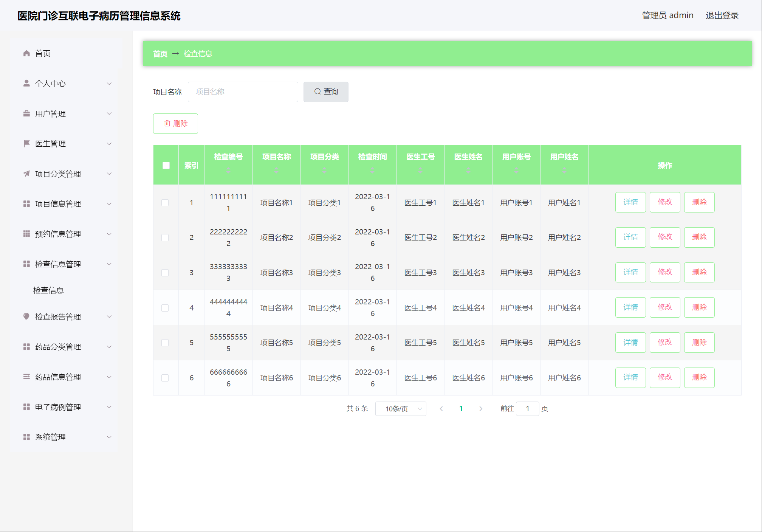Click the sort arrows under 检查编号 header
The height and width of the screenshot is (532, 762).
point(228,170)
